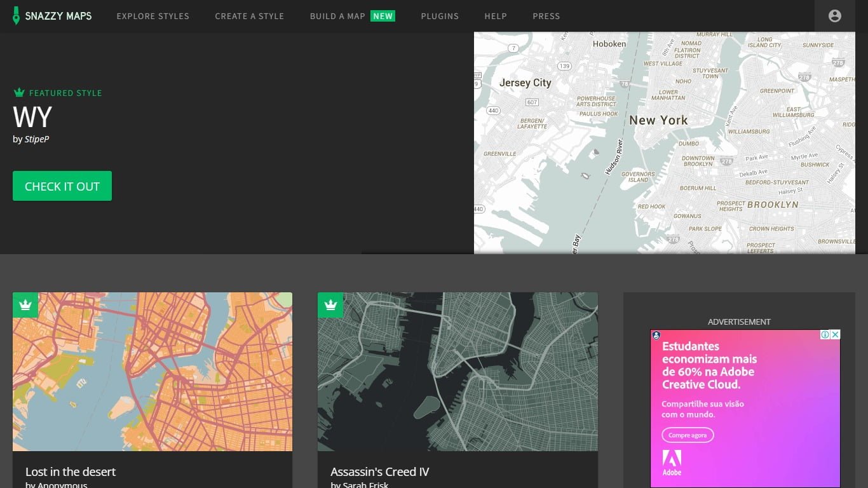
Task: Click the Red Hook map label
Action: click(x=652, y=207)
